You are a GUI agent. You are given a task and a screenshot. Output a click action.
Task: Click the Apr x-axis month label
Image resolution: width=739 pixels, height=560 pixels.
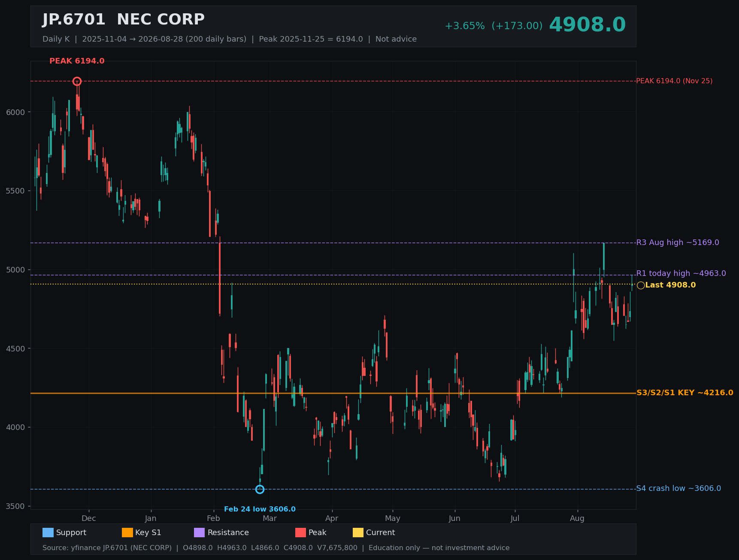(332, 518)
